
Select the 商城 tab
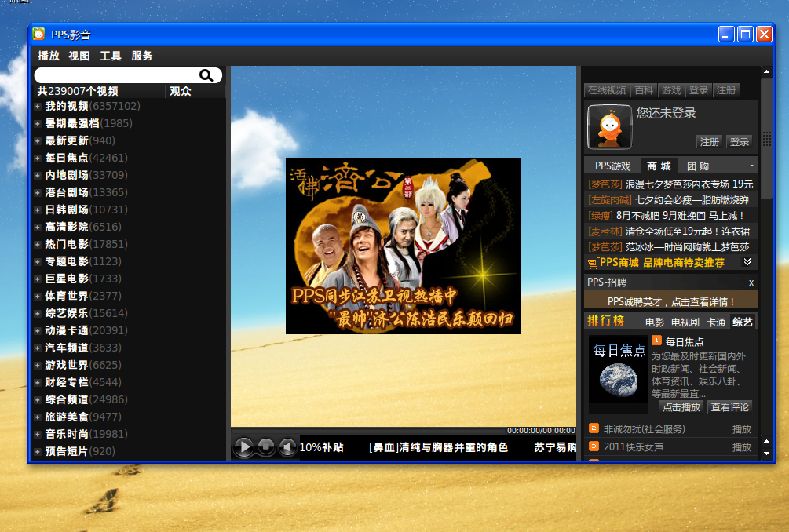[659, 166]
